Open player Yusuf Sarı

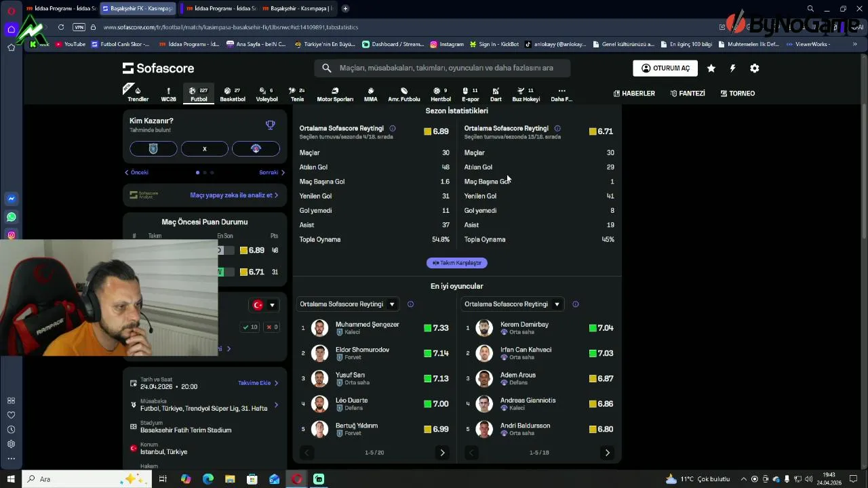pos(375,378)
